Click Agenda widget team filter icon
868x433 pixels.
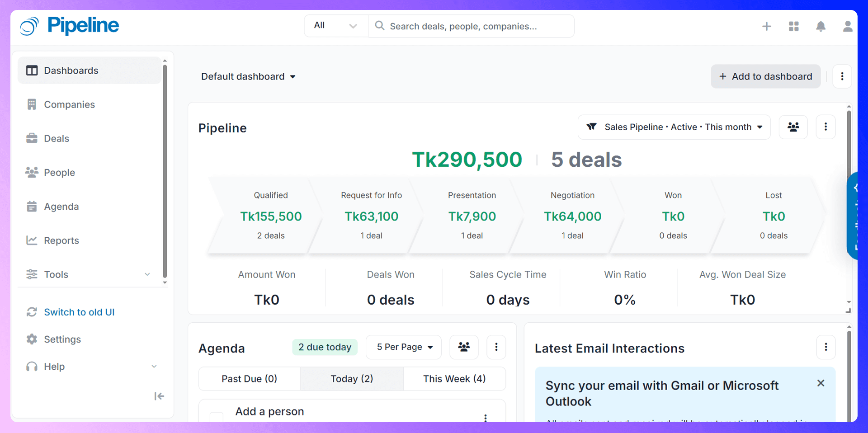click(464, 347)
